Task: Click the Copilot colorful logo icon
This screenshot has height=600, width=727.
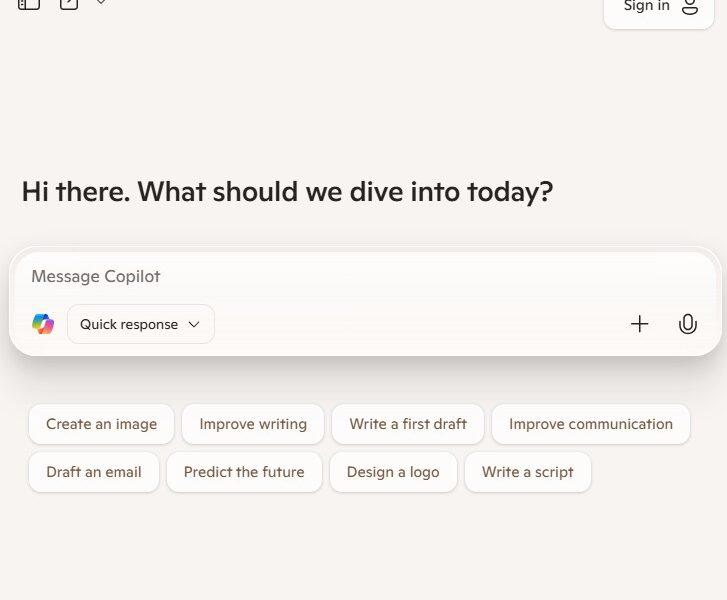Action: [x=43, y=324]
